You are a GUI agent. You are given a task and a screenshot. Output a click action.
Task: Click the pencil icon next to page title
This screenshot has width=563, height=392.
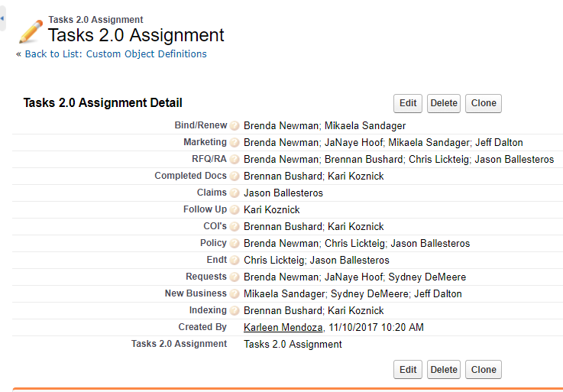pyautogui.click(x=31, y=31)
